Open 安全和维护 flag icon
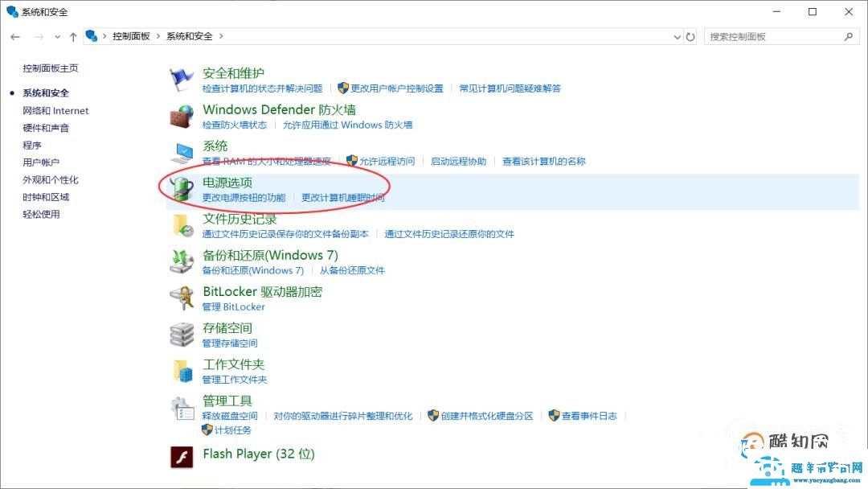The height and width of the screenshot is (489, 868). (182, 78)
